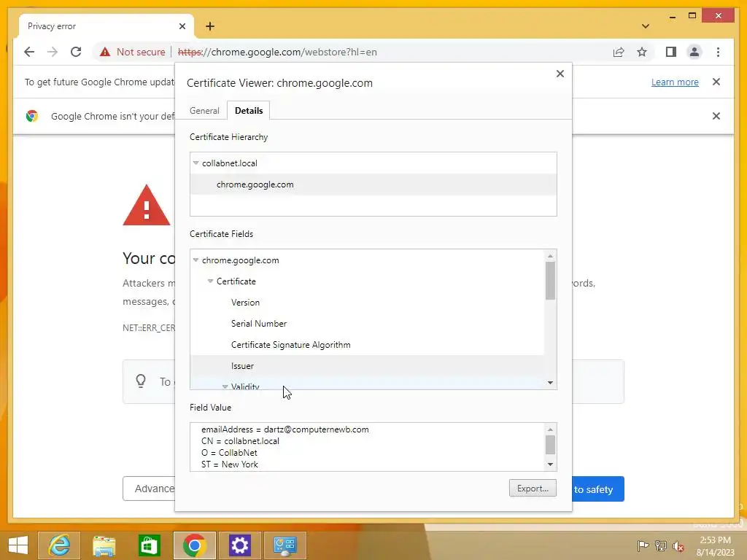Collapse the Certificate fields node
The height and width of the screenshot is (560, 747).
pos(210,281)
